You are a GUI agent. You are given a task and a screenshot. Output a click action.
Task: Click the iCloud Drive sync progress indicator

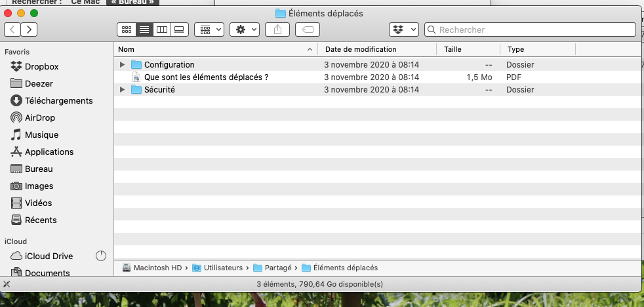[100, 256]
